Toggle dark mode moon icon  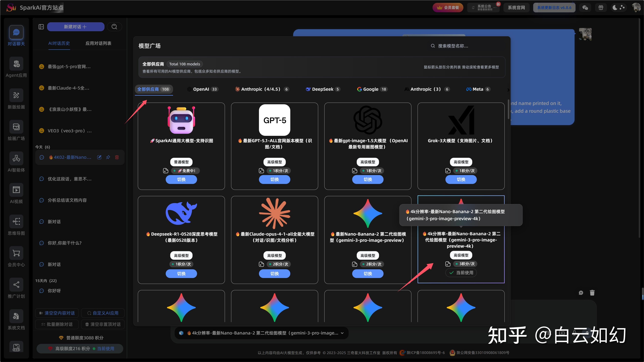[x=615, y=8]
